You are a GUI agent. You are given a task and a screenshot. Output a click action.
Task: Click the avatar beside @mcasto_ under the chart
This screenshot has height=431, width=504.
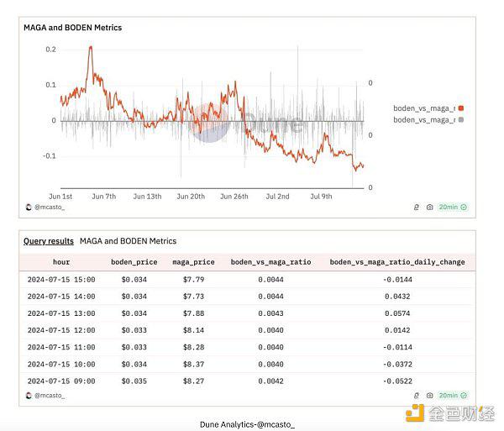tap(29, 207)
